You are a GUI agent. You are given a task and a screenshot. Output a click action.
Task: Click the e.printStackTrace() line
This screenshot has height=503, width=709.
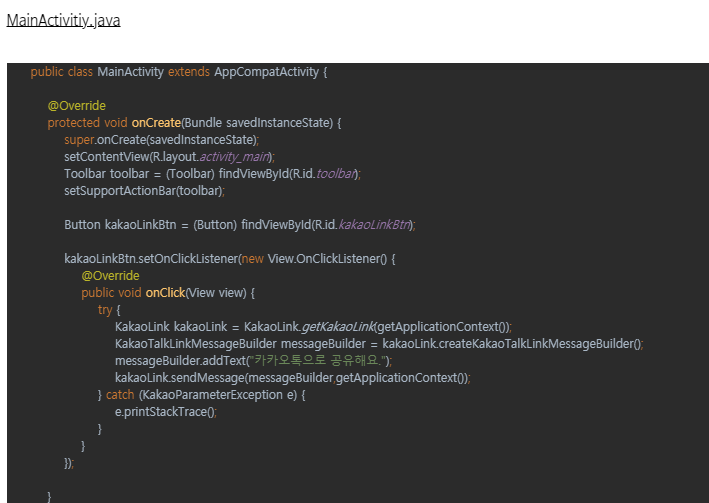[x=166, y=412]
